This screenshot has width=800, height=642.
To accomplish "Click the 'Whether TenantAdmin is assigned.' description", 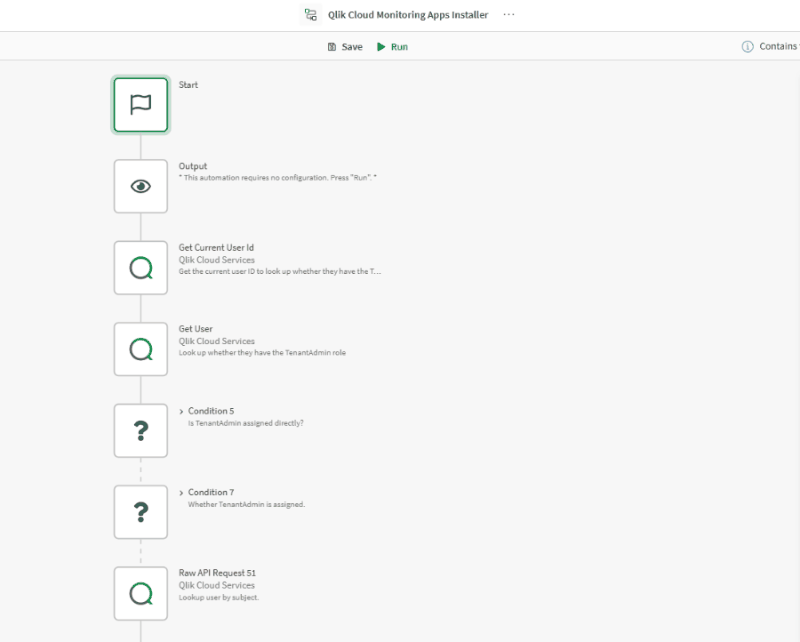I will click(246, 504).
